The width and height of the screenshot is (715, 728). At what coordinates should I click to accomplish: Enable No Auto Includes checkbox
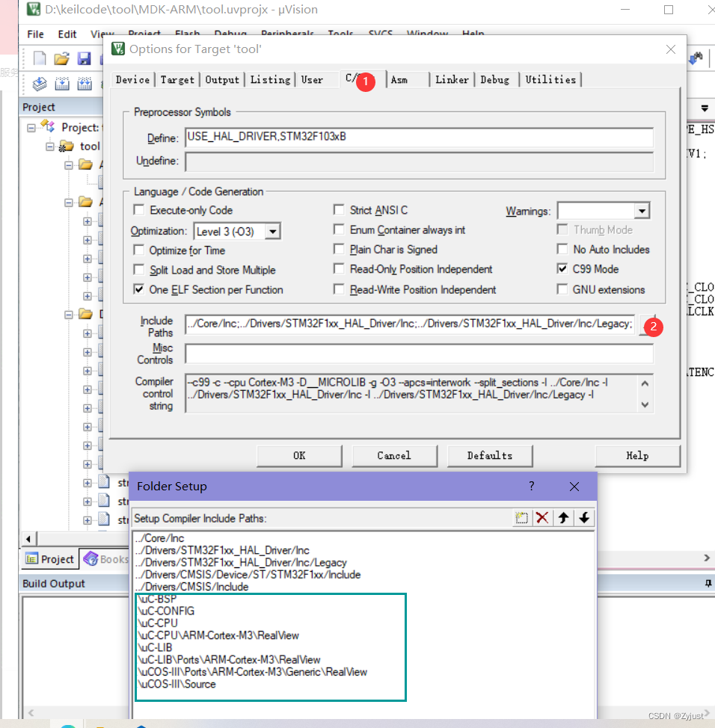(x=562, y=250)
